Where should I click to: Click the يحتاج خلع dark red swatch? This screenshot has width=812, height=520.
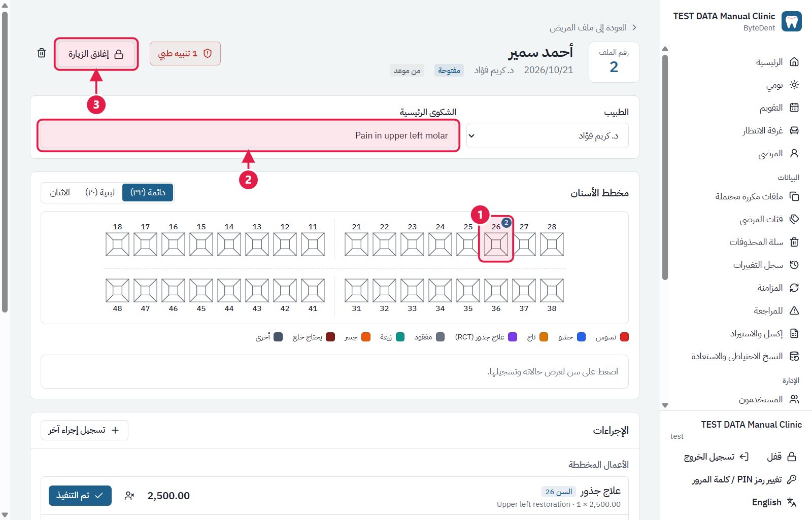[330, 337]
